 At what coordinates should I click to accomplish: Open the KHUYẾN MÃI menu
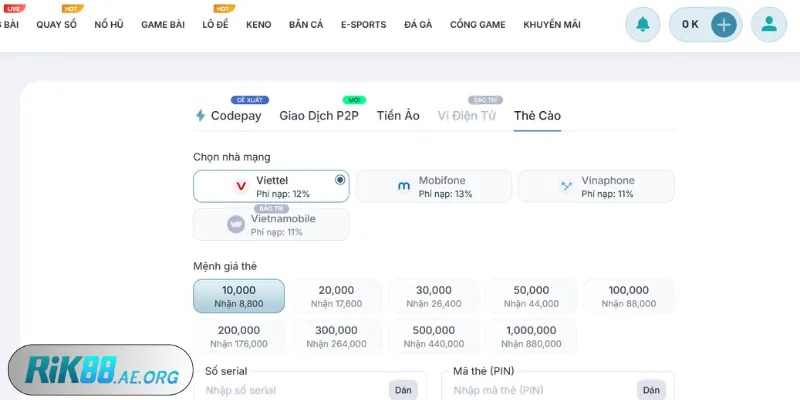(x=551, y=24)
